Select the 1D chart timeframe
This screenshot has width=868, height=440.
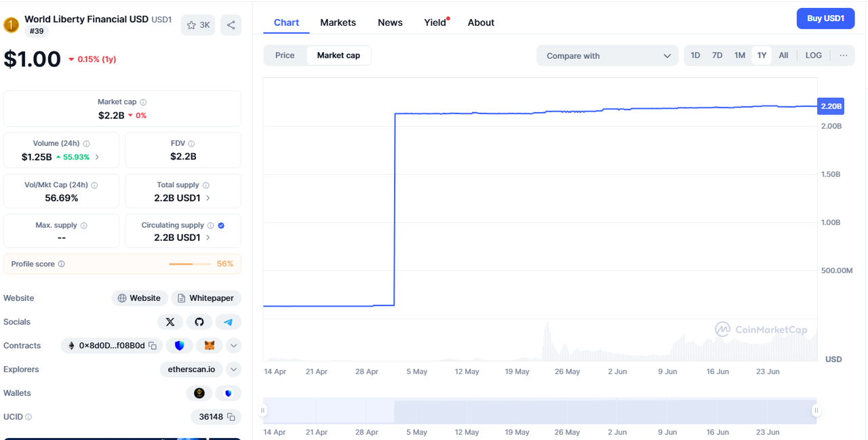click(x=695, y=55)
